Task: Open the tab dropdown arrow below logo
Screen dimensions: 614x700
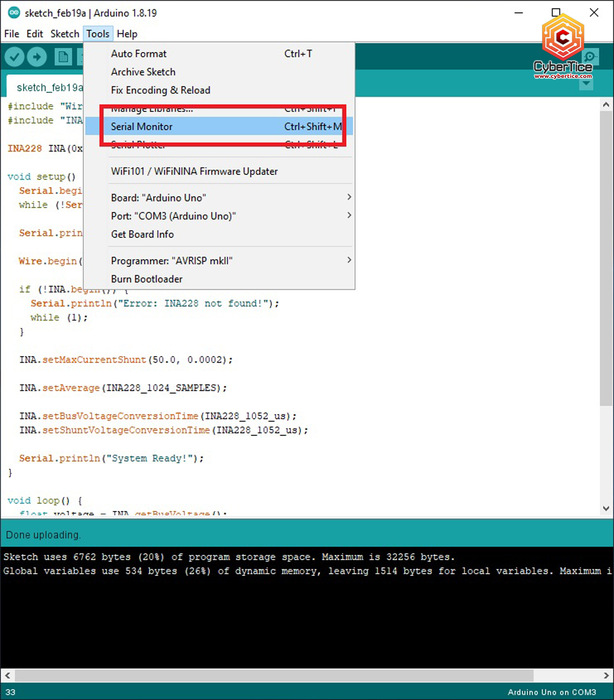Action: [586, 84]
